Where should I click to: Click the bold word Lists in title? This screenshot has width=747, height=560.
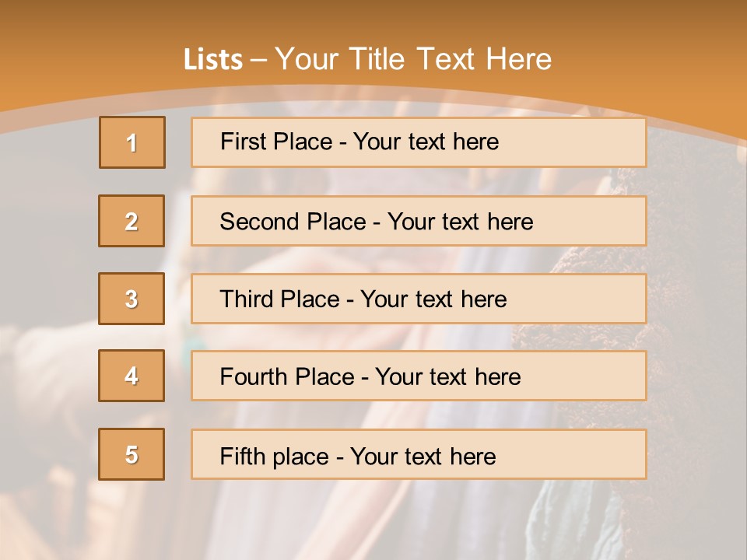[x=213, y=60]
